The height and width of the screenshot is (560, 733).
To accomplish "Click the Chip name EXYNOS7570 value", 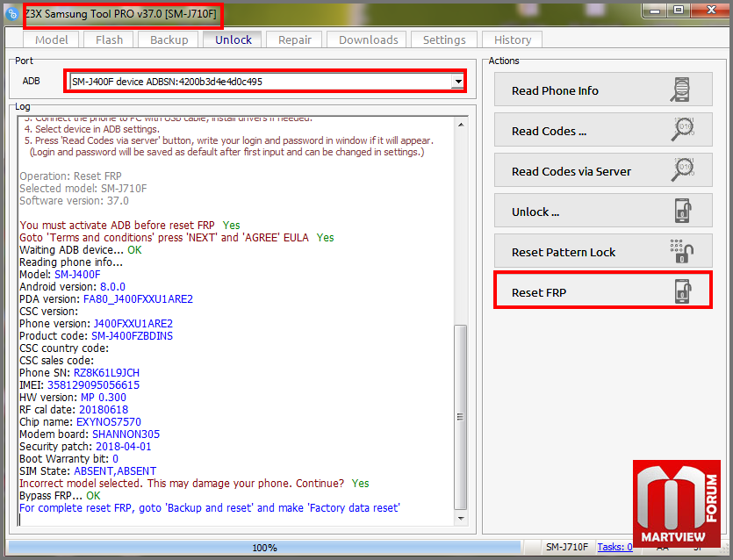I will pyautogui.click(x=109, y=422).
